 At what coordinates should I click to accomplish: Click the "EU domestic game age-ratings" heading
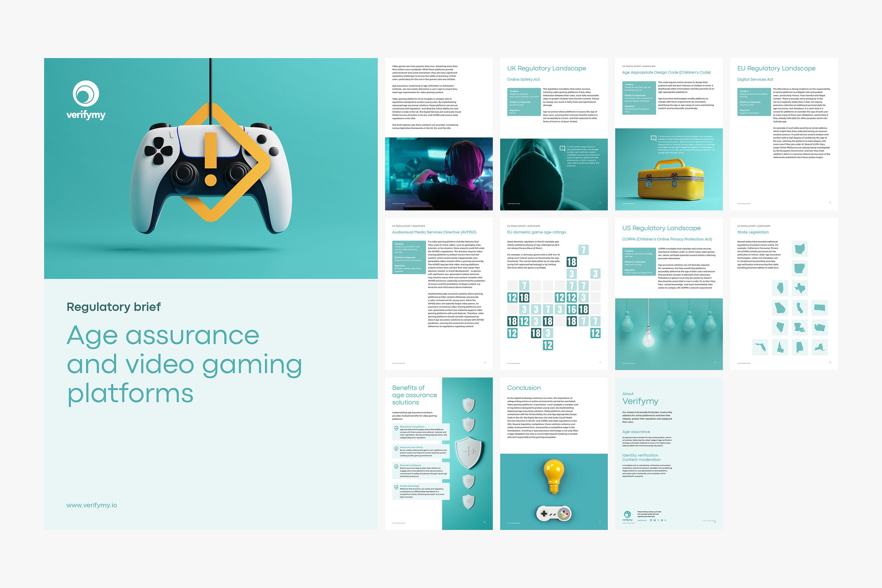click(537, 232)
